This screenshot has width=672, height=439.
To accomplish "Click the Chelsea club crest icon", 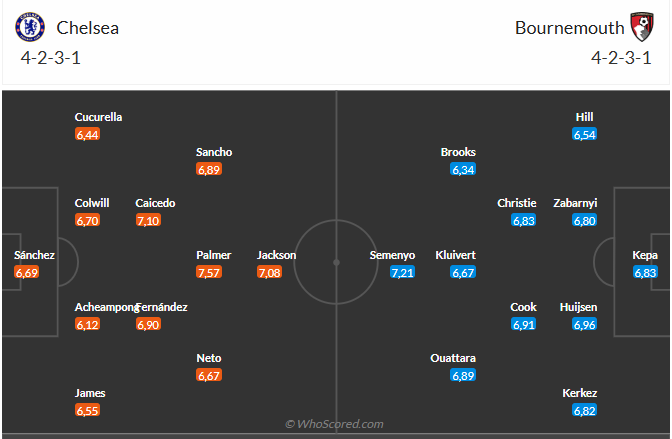I will click(30, 27).
